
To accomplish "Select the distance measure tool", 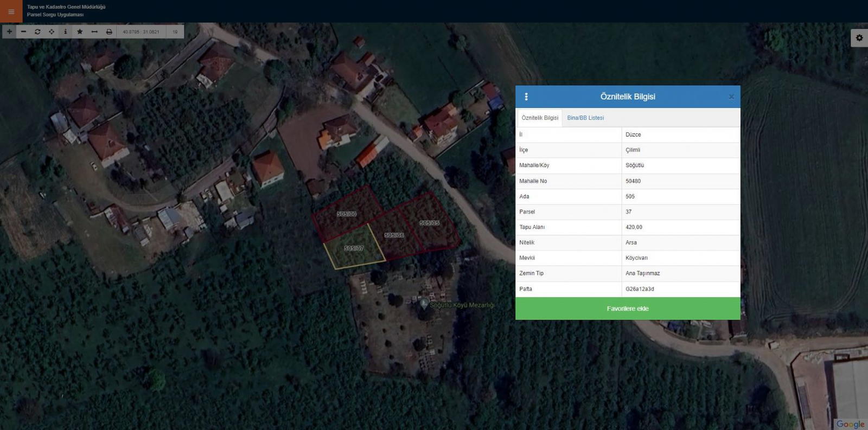I will (94, 31).
